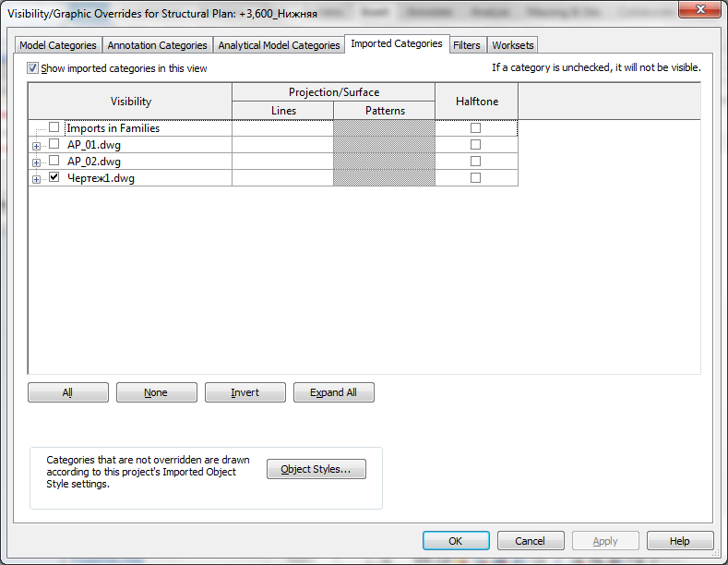Click Expand All button
The width and height of the screenshot is (728, 565).
coord(334,392)
